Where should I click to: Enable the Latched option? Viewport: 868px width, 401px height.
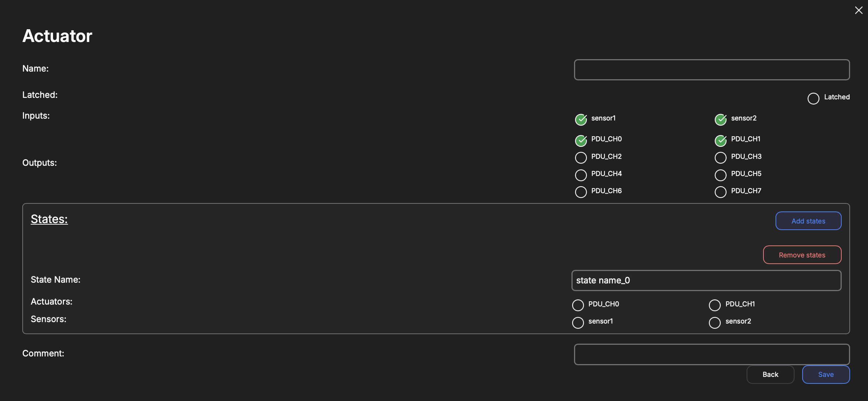coord(813,98)
